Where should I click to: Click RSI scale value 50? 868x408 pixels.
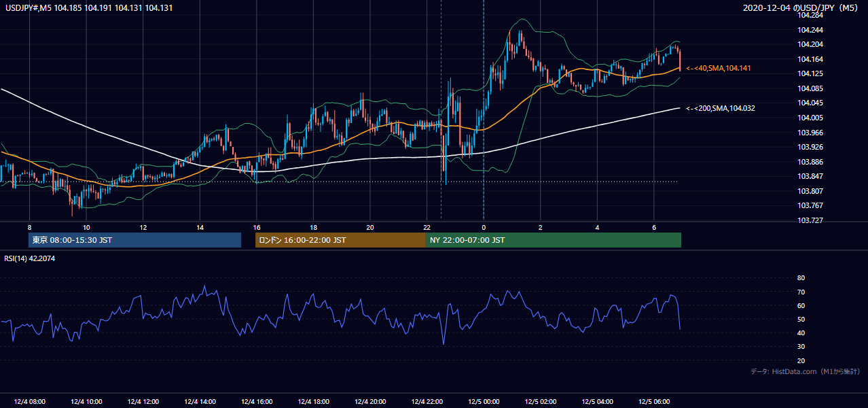(x=801, y=319)
